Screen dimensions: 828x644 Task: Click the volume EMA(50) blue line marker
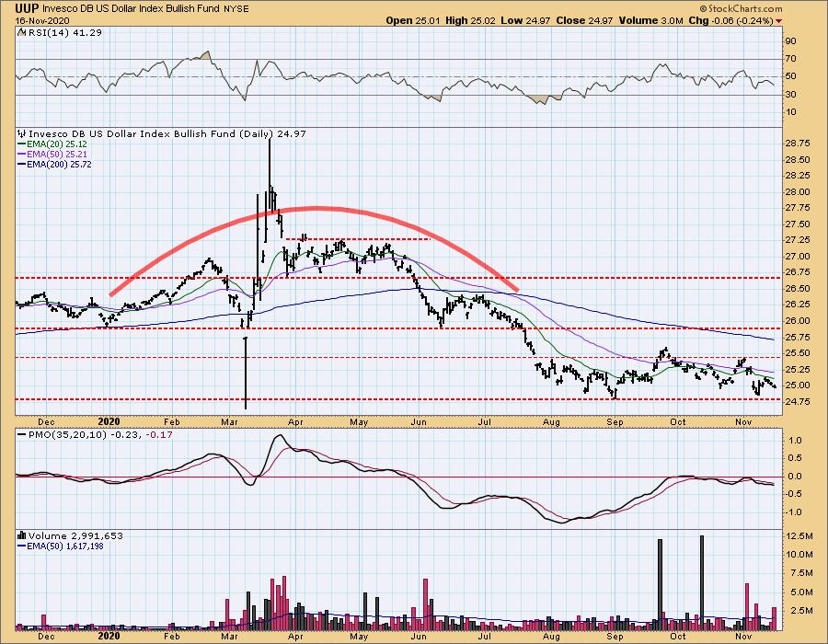(22, 546)
